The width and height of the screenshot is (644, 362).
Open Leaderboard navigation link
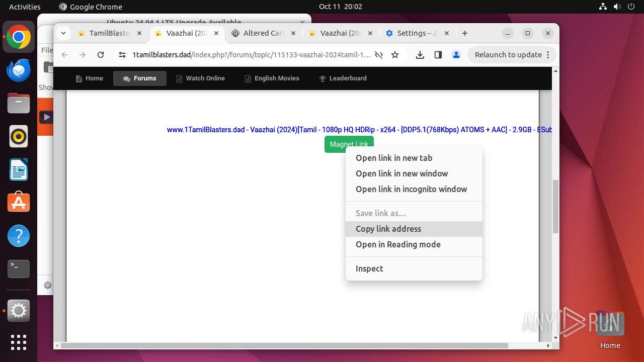(x=343, y=78)
